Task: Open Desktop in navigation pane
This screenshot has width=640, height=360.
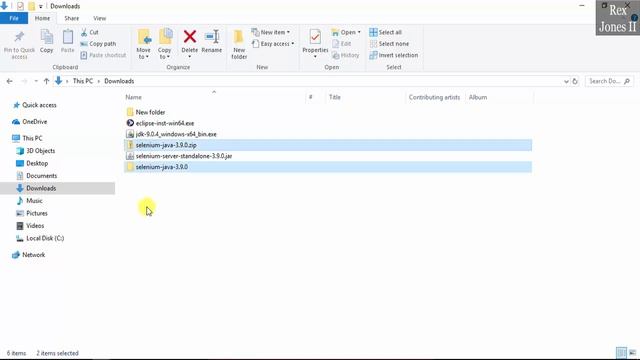Action: [x=37, y=163]
